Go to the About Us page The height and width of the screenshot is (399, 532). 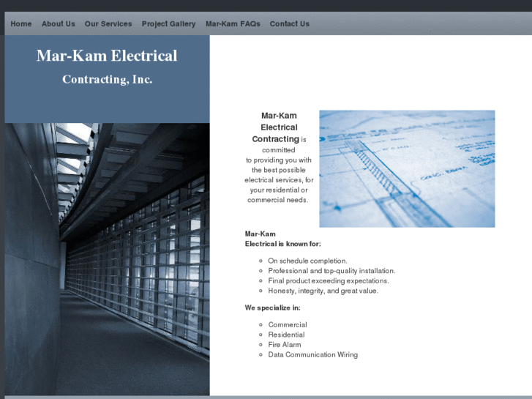(59, 23)
